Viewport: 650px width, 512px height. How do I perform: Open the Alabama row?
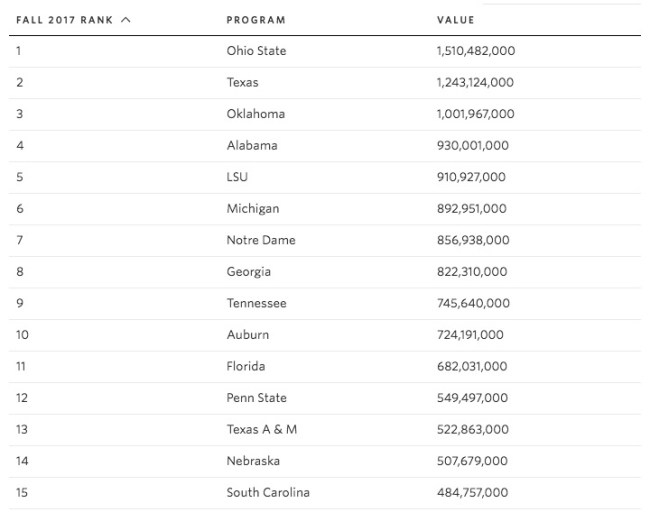(252, 145)
